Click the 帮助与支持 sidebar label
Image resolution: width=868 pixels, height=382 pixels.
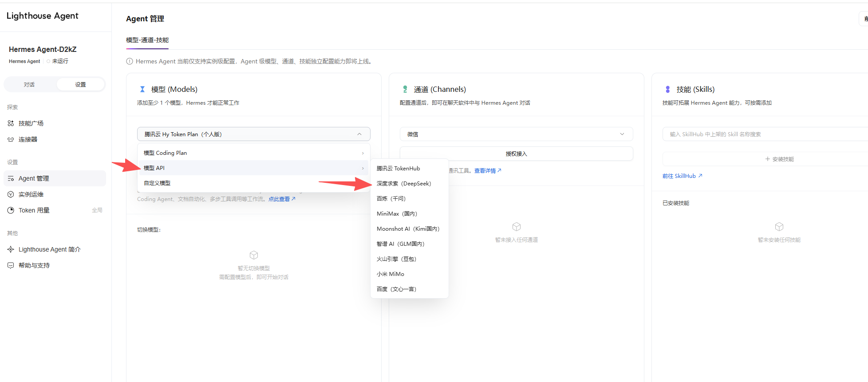click(x=34, y=265)
